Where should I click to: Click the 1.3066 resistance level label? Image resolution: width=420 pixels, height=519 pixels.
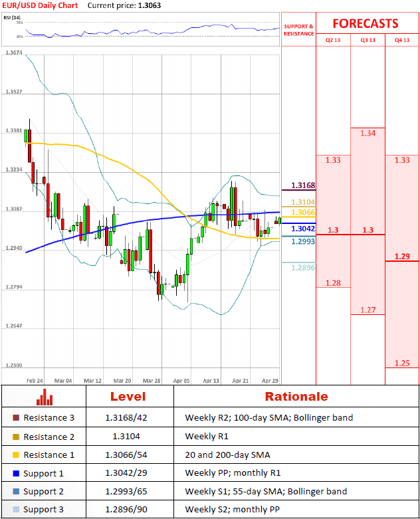(303, 212)
